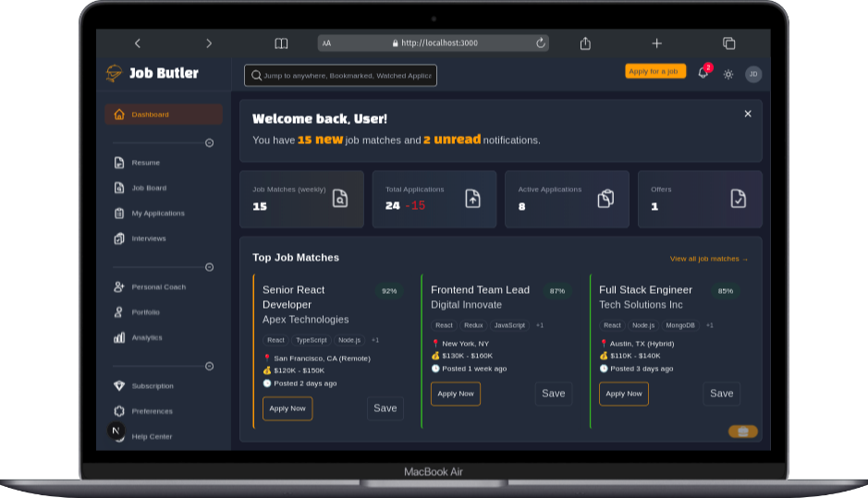Collapse the first sidebar section divider
The height and width of the screenshot is (498, 868).
[209, 143]
